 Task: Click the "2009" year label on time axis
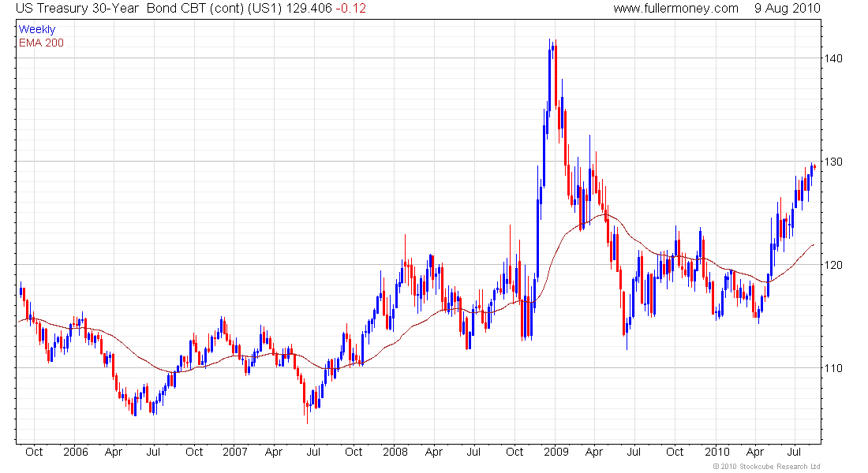(x=556, y=452)
